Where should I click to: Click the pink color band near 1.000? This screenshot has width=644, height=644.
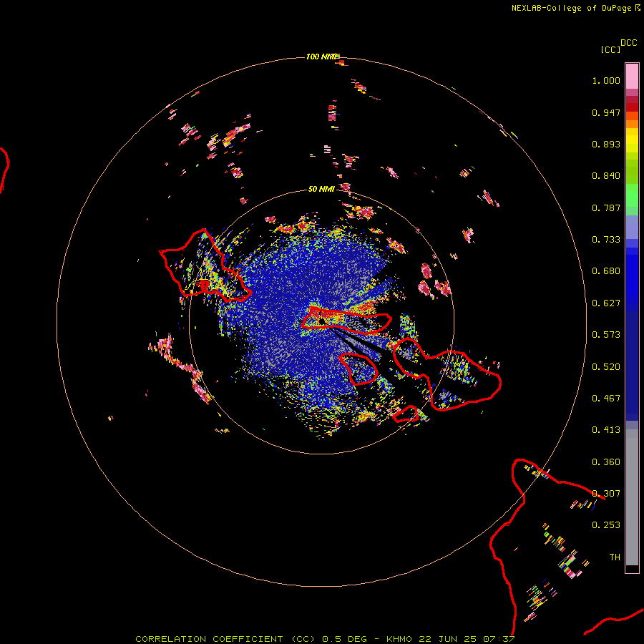pyautogui.click(x=632, y=77)
